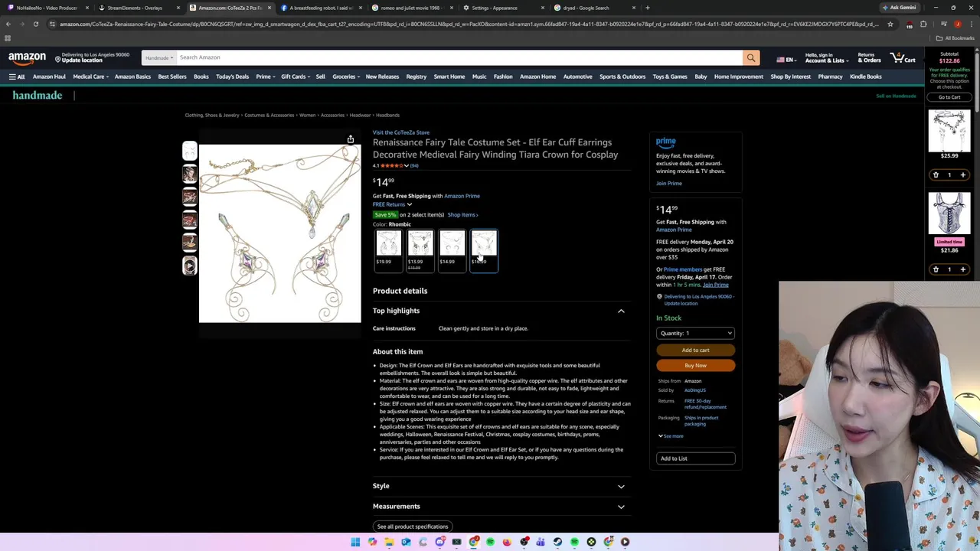The image size is (980, 551).
Task: Open Firefox from taskbar
Action: pyautogui.click(x=507, y=542)
